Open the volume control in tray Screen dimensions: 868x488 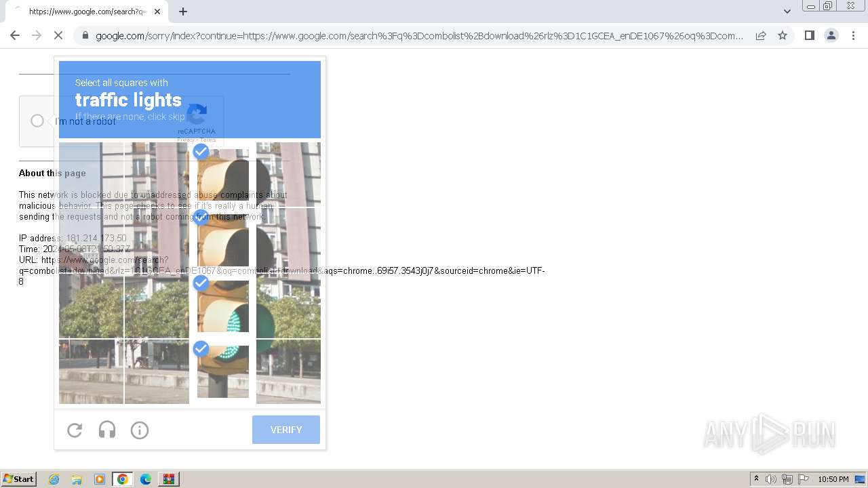point(771,479)
